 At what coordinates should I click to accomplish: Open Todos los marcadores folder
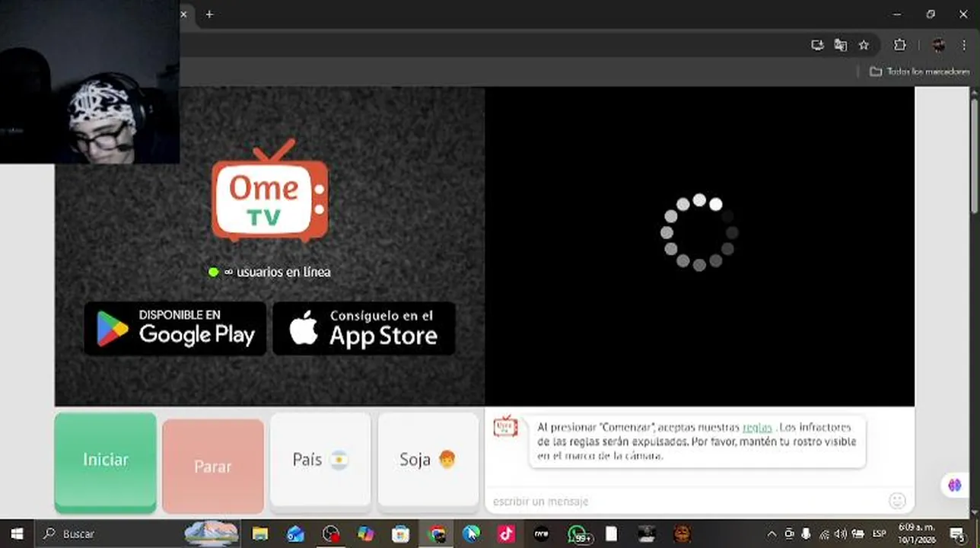(x=920, y=72)
